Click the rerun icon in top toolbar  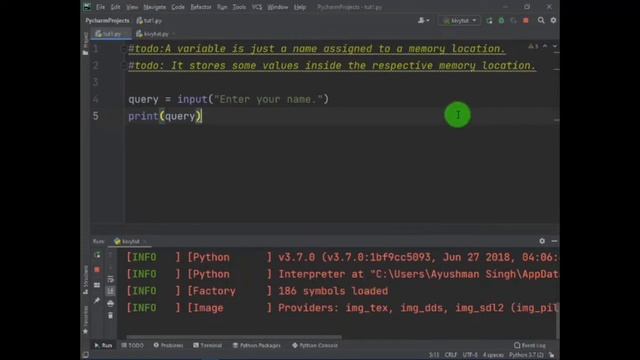click(x=489, y=20)
